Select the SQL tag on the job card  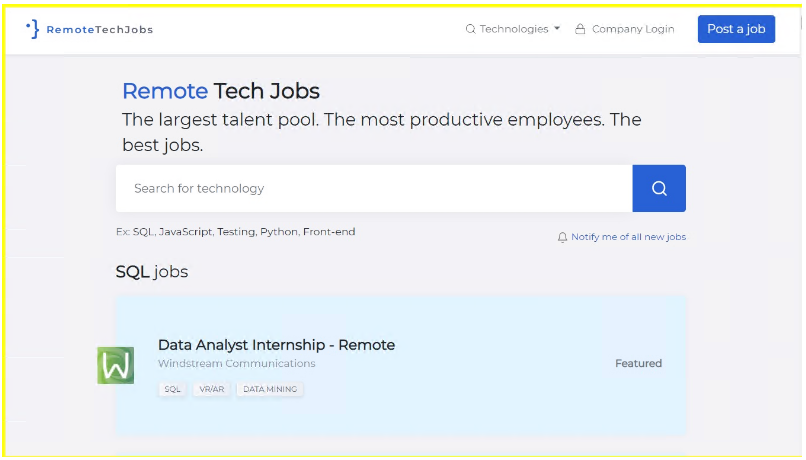(172, 389)
